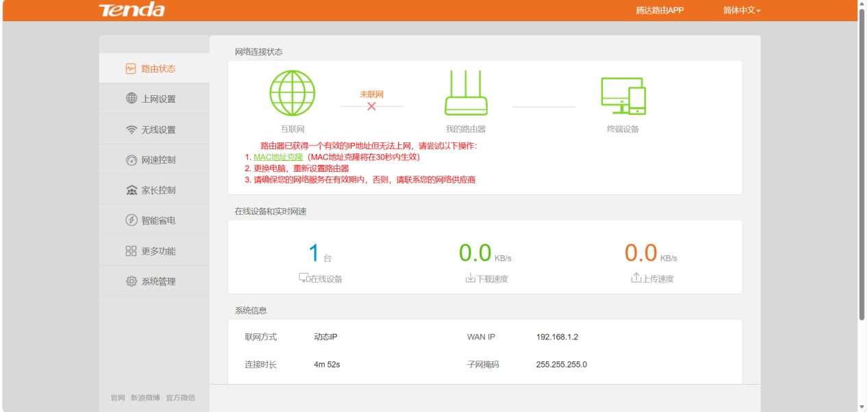The height and width of the screenshot is (412, 868).
Task: Click the 无线设置 Wi-Fi icon
Action: (x=132, y=129)
